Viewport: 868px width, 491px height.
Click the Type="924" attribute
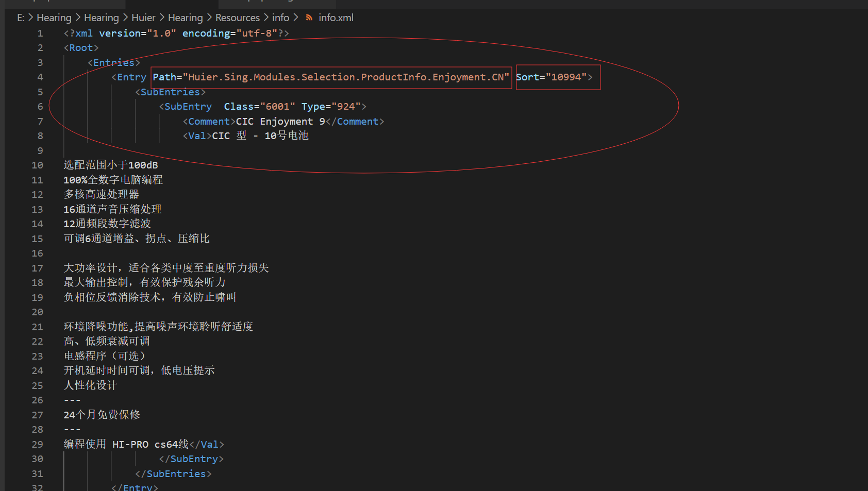pos(331,106)
